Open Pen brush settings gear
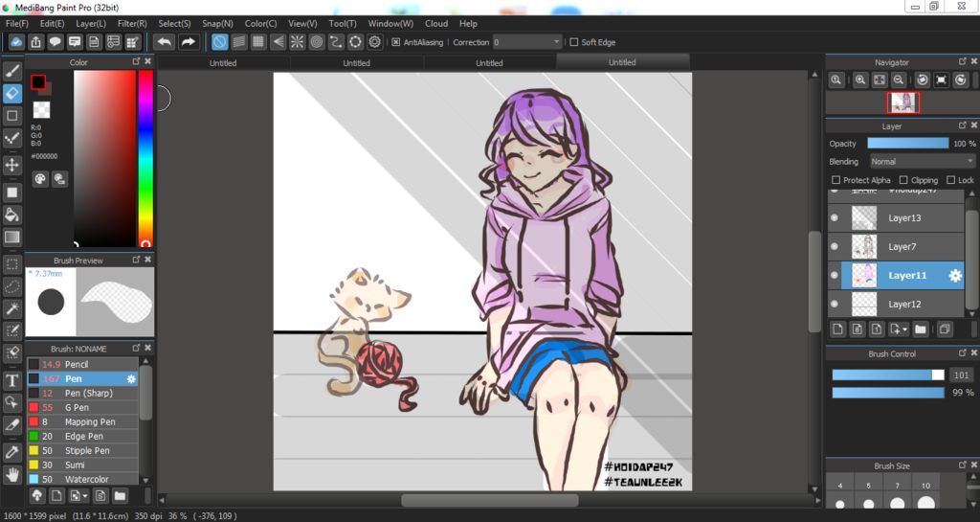The height and width of the screenshot is (522, 980). (131, 379)
